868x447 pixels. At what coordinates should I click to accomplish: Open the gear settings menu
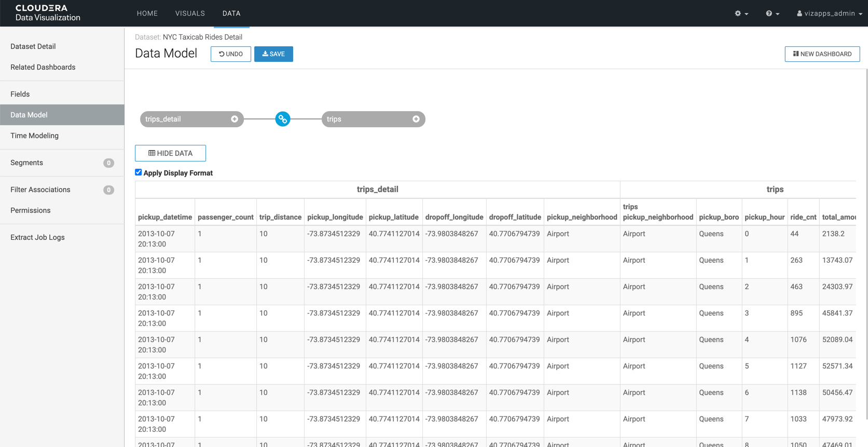pyautogui.click(x=741, y=13)
